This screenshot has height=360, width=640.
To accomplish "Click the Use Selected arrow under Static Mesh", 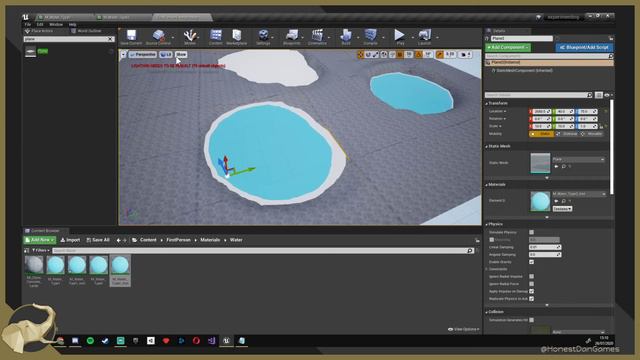I will [x=556, y=167].
